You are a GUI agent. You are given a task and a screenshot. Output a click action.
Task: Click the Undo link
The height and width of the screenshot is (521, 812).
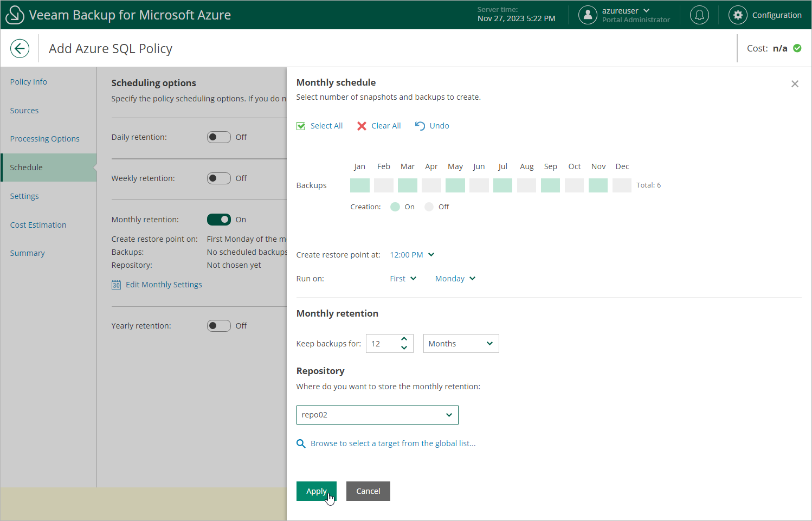pyautogui.click(x=439, y=126)
